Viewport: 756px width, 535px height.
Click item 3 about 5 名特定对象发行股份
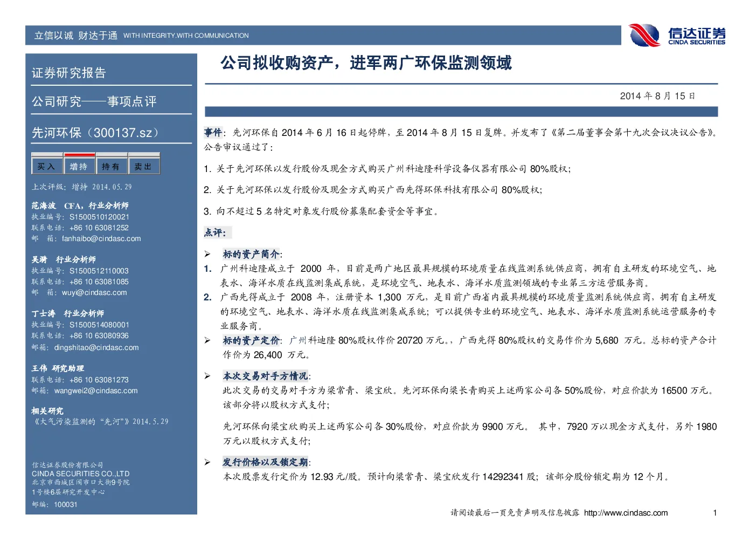tap(322, 211)
